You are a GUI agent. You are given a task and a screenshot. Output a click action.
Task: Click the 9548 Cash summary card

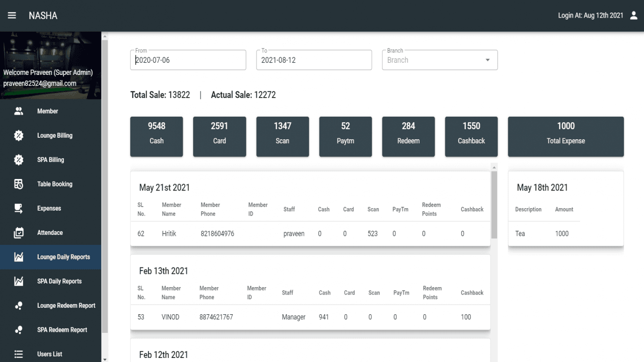point(156,137)
